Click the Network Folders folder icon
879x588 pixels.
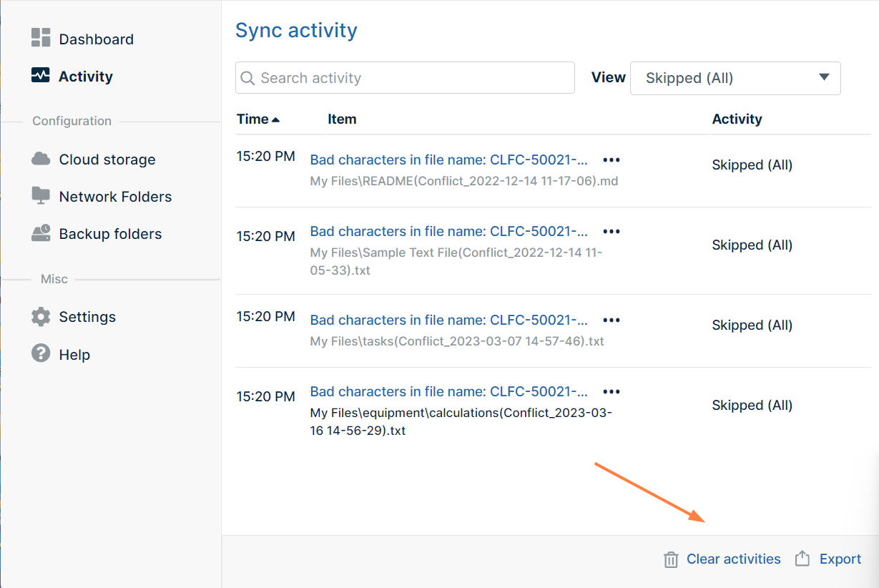click(x=41, y=196)
